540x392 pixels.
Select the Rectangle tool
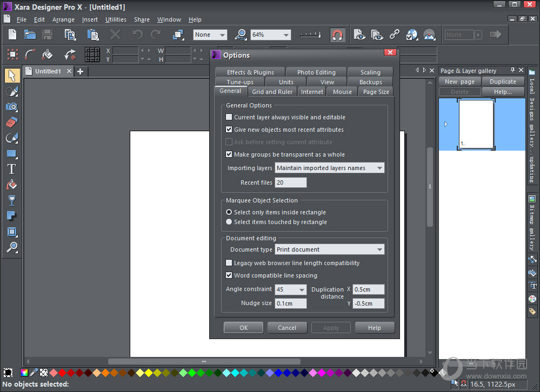pyautogui.click(x=12, y=154)
